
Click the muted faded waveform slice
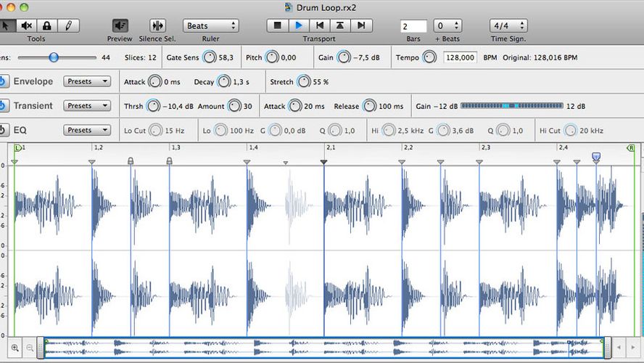[297, 205]
